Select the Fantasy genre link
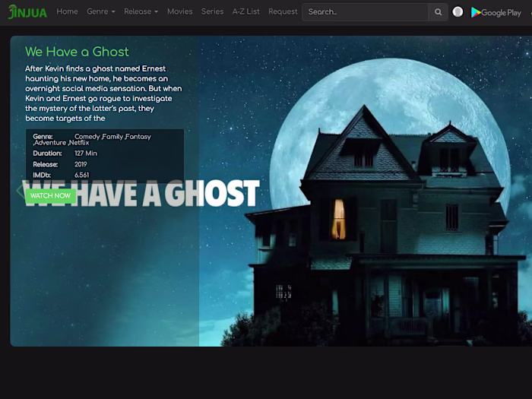The width and height of the screenshot is (532, 399). 138,137
